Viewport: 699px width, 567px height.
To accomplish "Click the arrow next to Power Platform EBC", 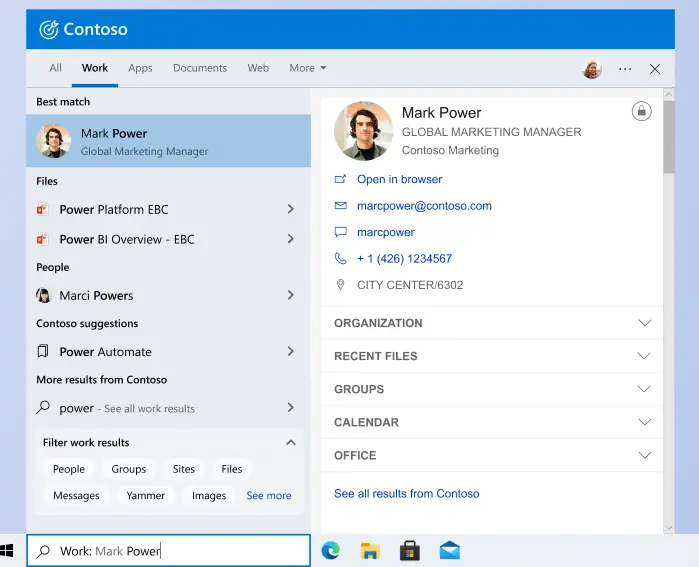I will coord(291,209).
